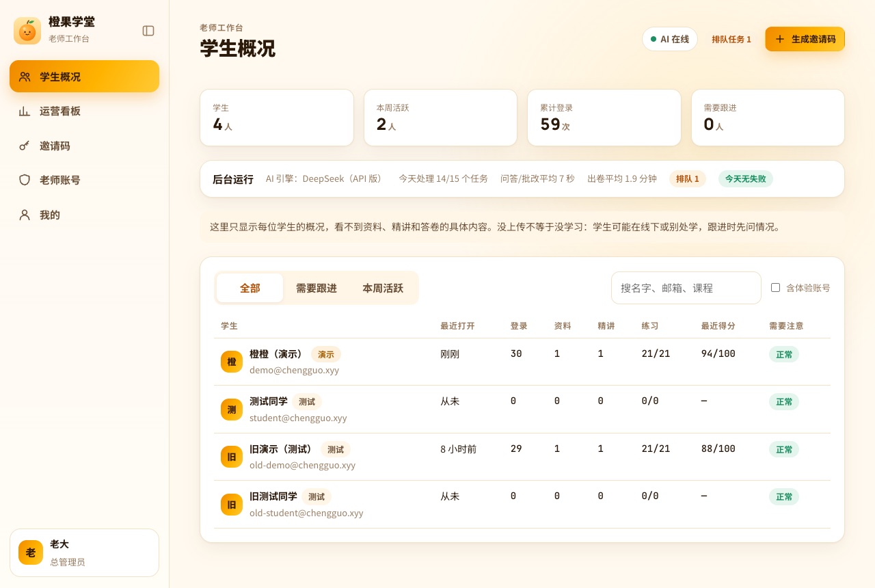Click the 需要注意 column header
Viewport: 875px width, 588px height.
[x=786, y=326]
